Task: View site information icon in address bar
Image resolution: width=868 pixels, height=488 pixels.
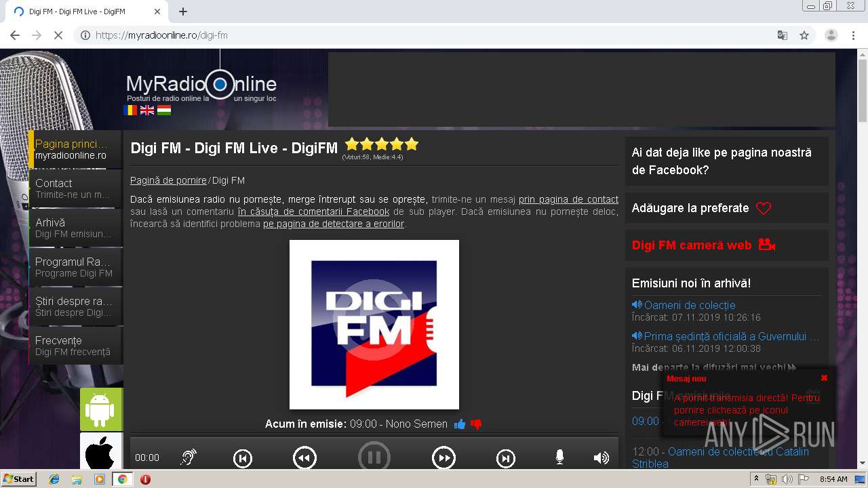Action: 85,35
